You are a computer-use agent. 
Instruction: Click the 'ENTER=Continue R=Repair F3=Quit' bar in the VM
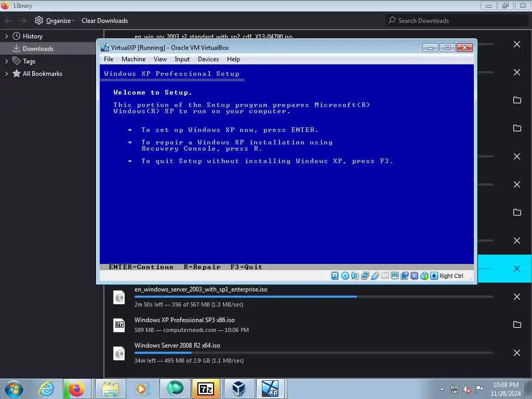coord(287,267)
